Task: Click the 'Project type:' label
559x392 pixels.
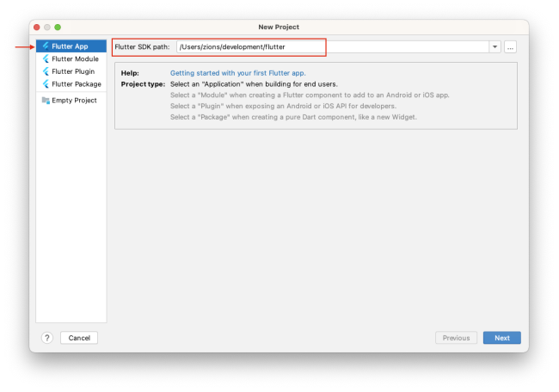Action: [x=143, y=84]
